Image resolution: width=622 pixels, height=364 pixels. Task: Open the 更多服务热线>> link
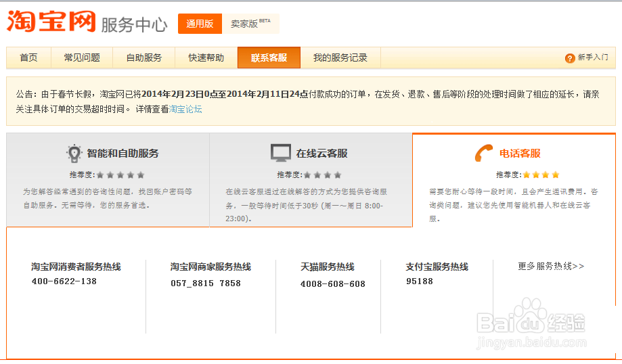(x=551, y=266)
